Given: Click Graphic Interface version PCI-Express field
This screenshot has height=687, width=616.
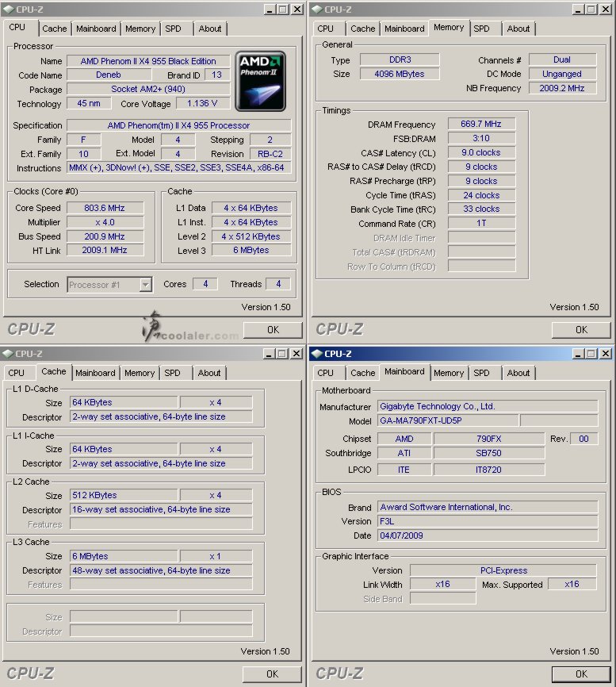Looking at the screenshot, I should [503, 570].
